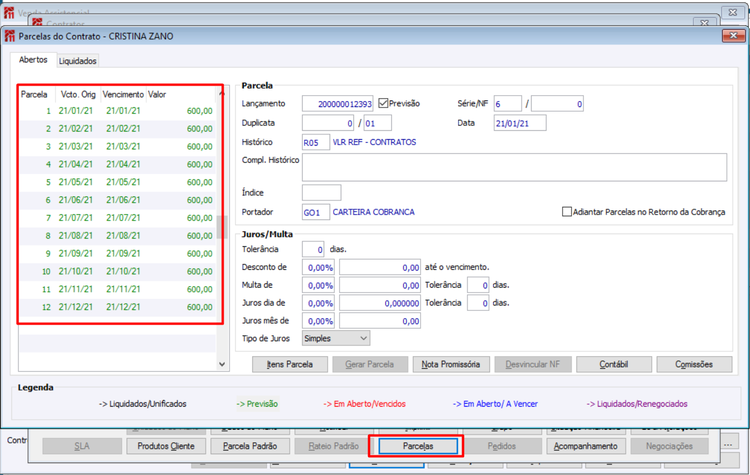Enable Adiantar Parcelas no Retorno da Cobrança
This screenshot has width=750, height=475.
click(x=566, y=211)
